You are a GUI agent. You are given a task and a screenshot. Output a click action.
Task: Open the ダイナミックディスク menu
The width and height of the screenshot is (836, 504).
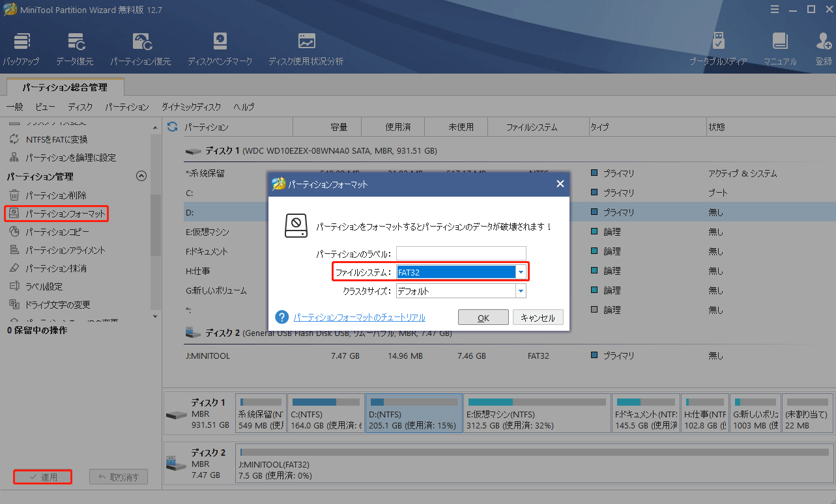pos(191,107)
